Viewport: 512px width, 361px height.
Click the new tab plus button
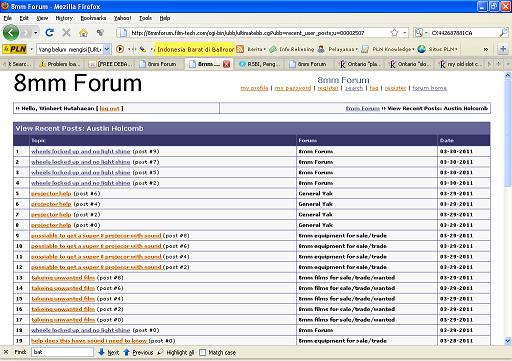tap(503, 49)
